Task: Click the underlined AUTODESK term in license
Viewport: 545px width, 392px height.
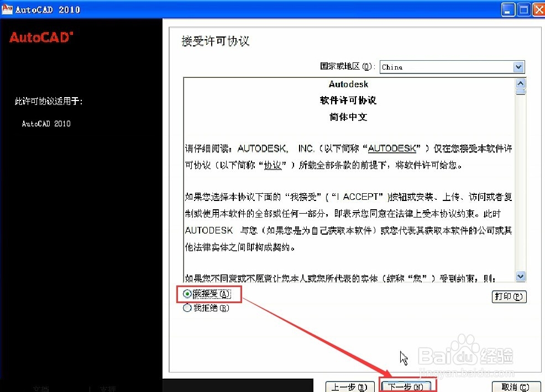Action: pos(392,149)
